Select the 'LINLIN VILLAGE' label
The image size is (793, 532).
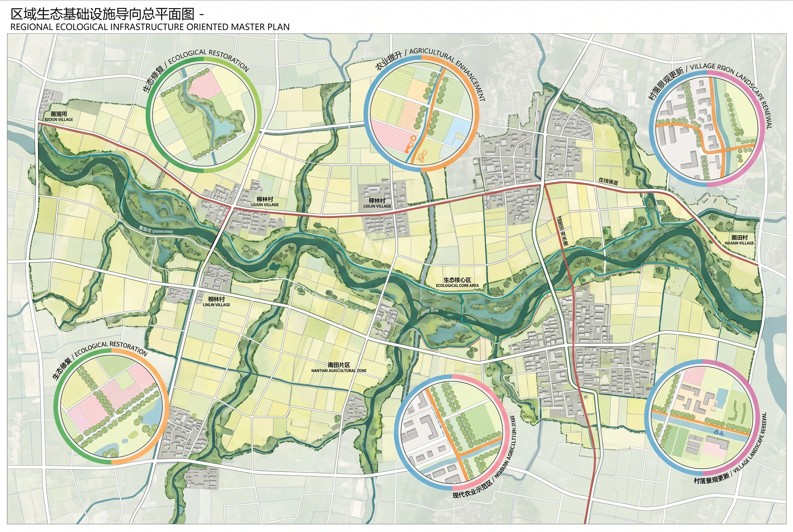tap(216, 305)
